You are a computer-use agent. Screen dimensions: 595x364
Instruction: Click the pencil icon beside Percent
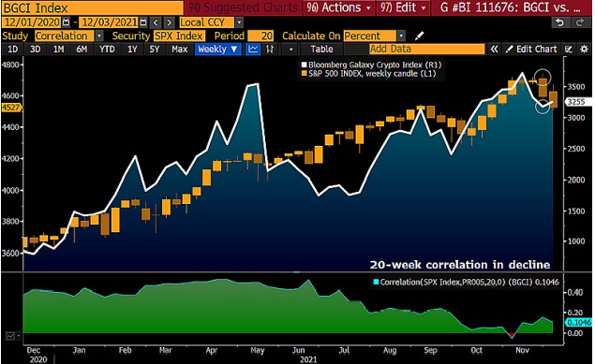[419, 36]
